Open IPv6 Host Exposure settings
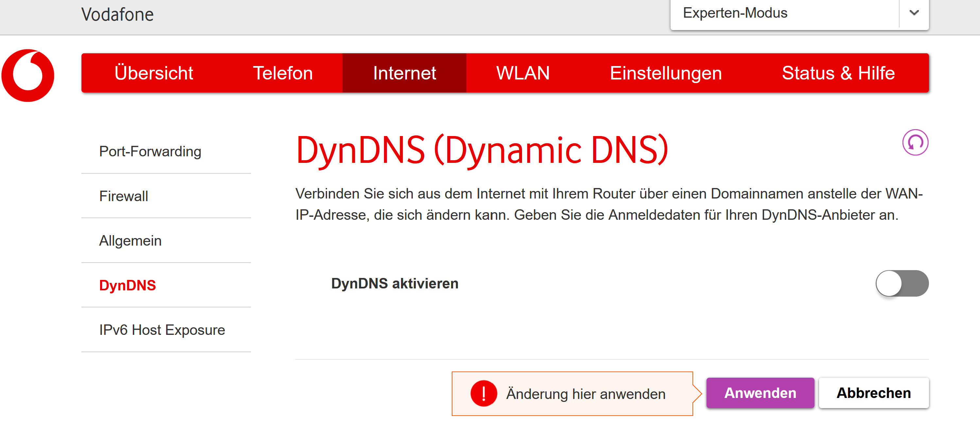 point(166,330)
